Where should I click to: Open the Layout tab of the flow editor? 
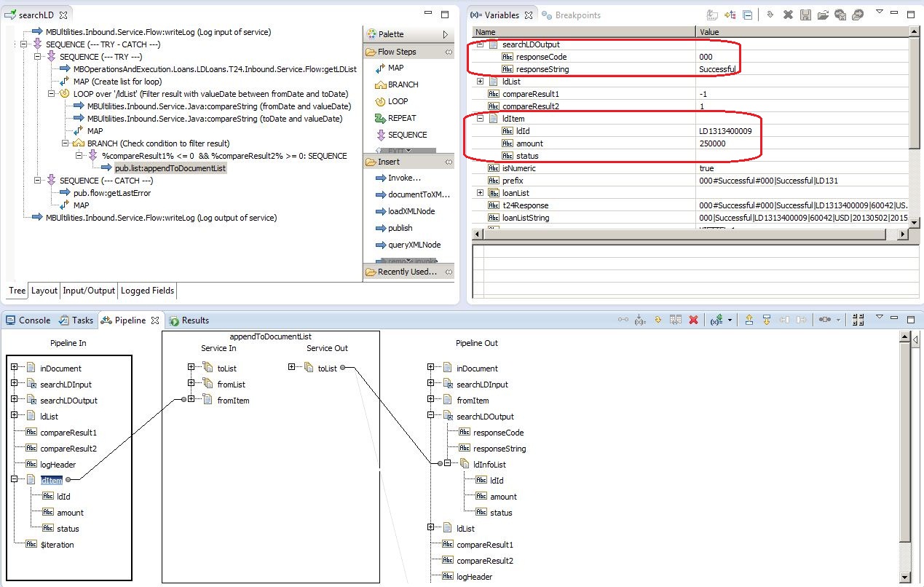[44, 291]
